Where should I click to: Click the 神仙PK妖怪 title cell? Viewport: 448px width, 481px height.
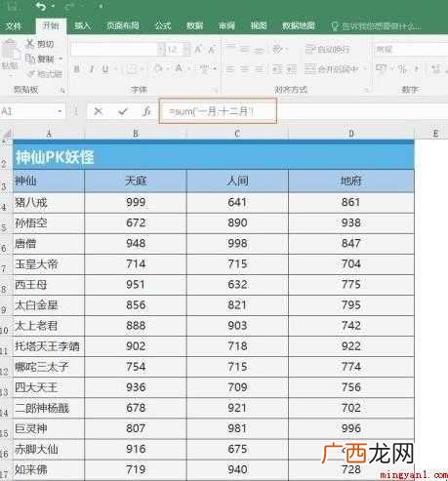click(214, 157)
